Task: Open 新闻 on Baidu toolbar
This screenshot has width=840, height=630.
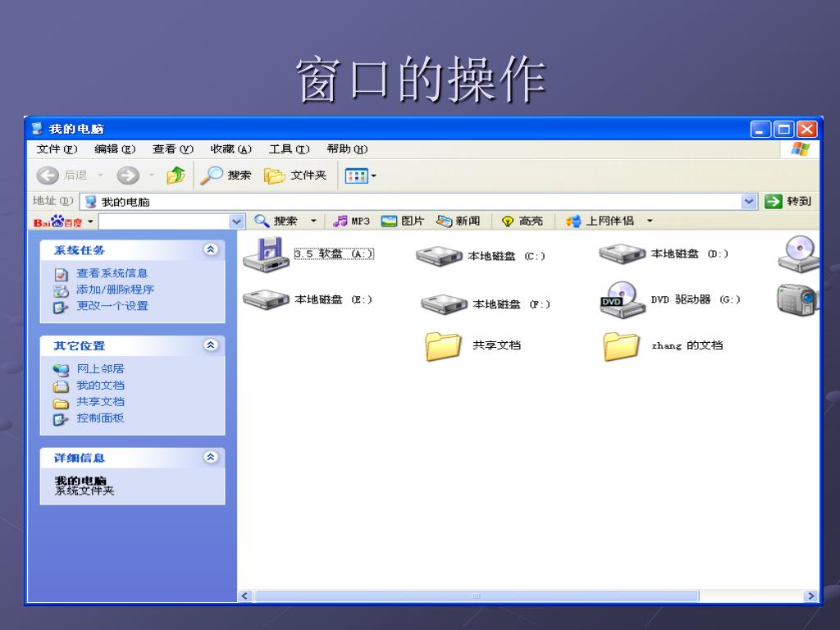Action: tap(458, 221)
